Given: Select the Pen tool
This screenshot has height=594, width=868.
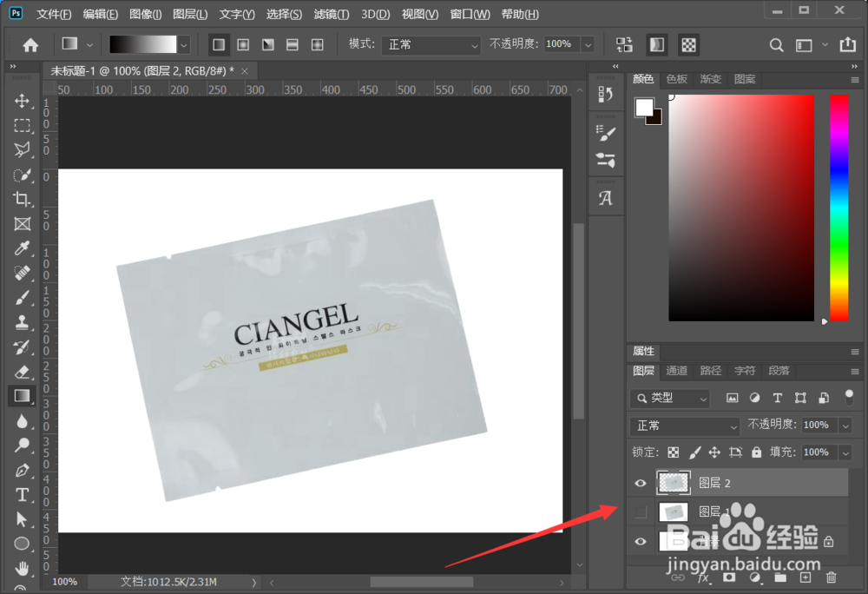Looking at the screenshot, I should (x=22, y=470).
